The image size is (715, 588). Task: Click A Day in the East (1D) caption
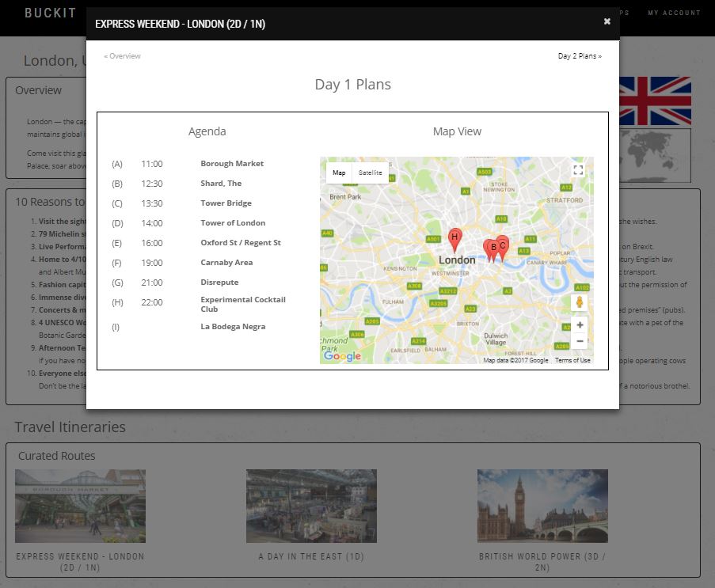tap(311, 556)
